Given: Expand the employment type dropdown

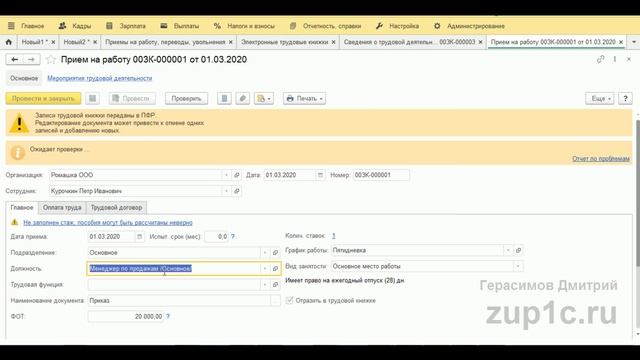Looking at the screenshot, I should tap(518, 266).
